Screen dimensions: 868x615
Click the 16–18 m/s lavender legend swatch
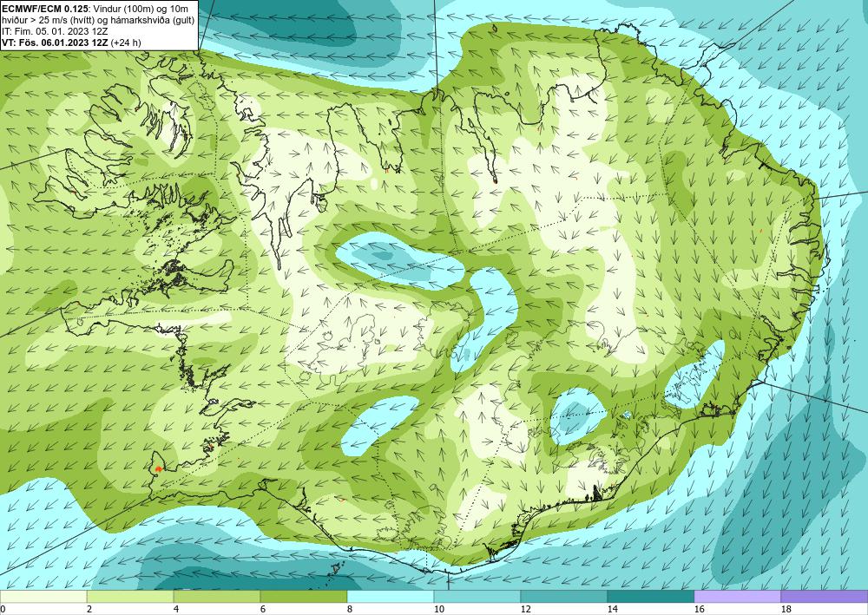(x=737, y=597)
